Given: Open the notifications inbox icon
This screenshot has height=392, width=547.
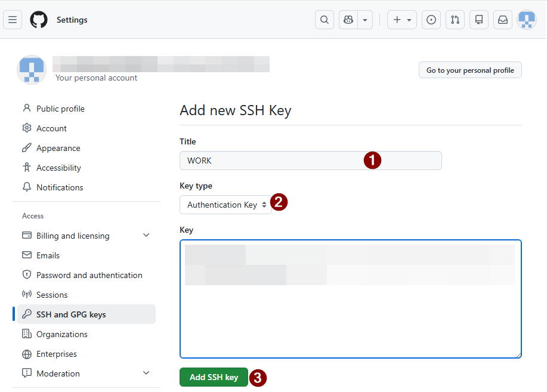Looking at the screenshot, I should coord(503,20).
